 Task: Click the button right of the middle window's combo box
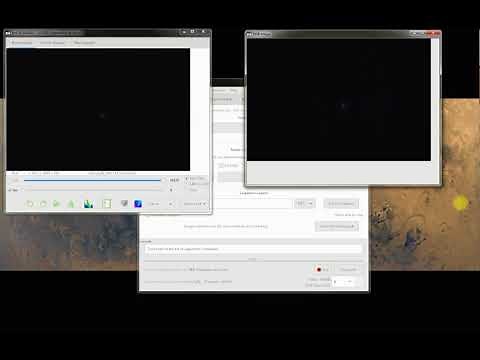tap(341, 203)
